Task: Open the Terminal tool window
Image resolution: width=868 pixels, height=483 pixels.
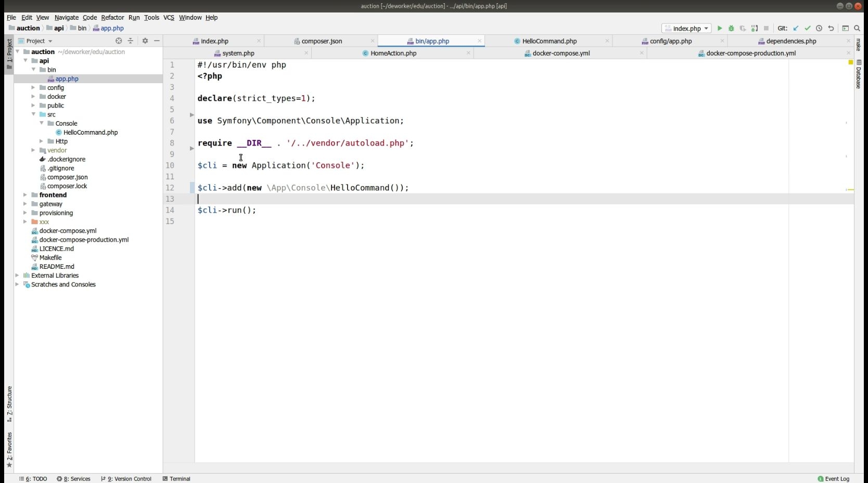Action: coord(176,479)
